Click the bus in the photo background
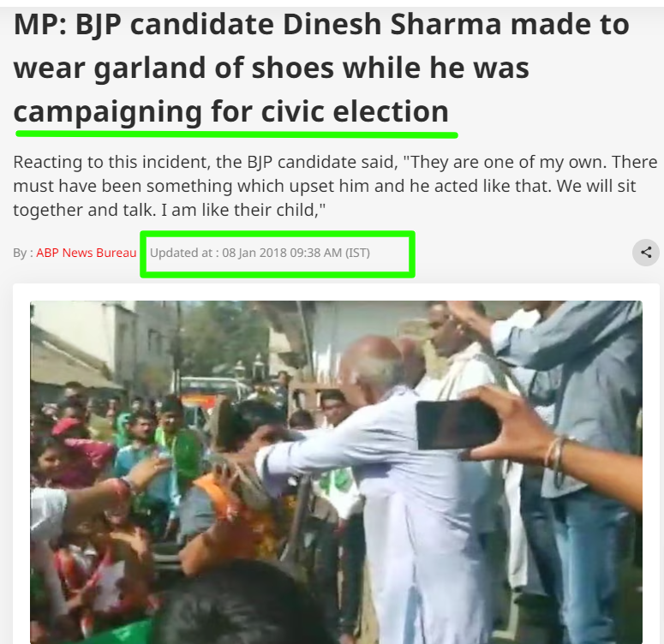The width and height of the screenshot is (664, 644). pyautogui.click(x=211, y=394)
